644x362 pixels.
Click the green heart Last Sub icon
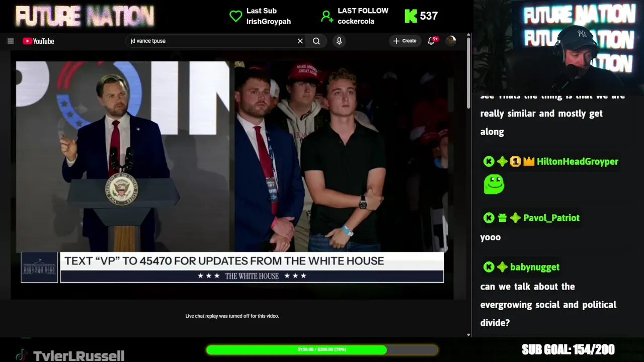click(235, 16)
